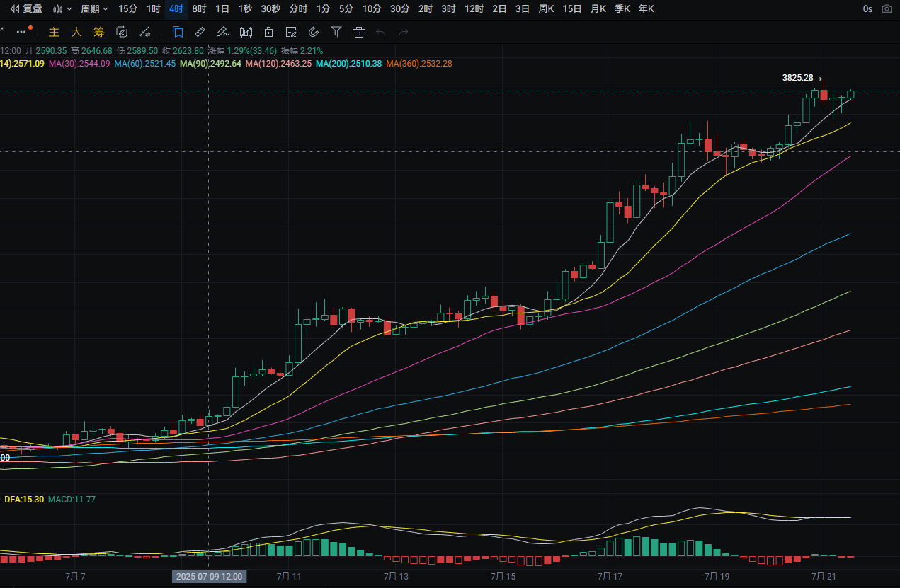Toggle the 筹 chip distribution button
900x588 pixels.
coord(99,32)
